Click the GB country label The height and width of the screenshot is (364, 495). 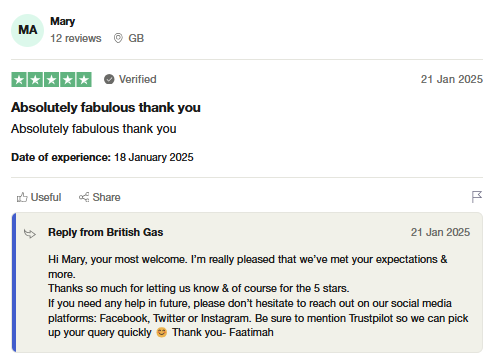(136, 38)
